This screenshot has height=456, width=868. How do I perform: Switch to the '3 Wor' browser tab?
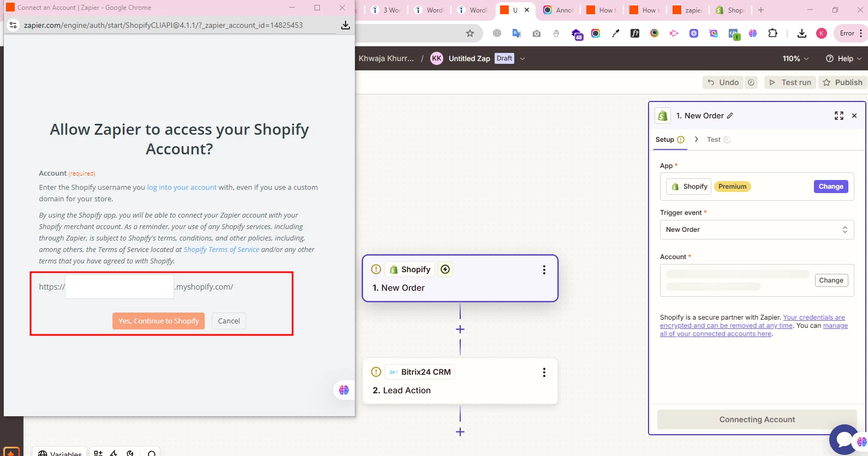pos(385,10)
